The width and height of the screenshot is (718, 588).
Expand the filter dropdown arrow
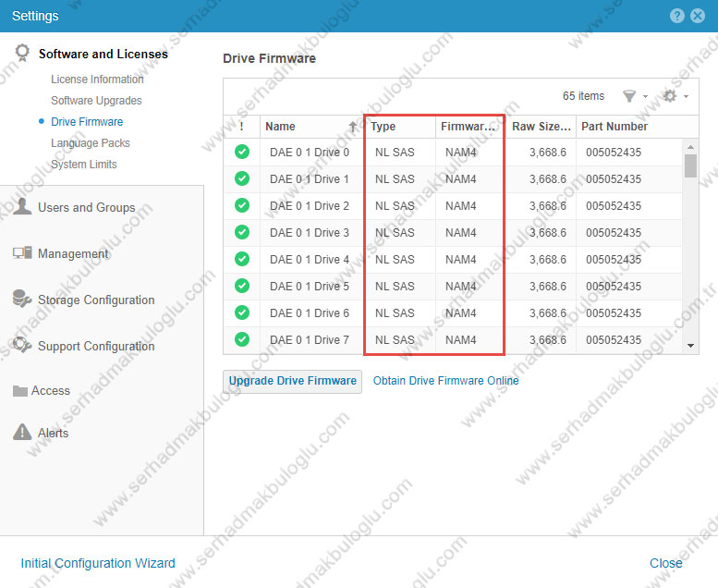click(645, 97)
